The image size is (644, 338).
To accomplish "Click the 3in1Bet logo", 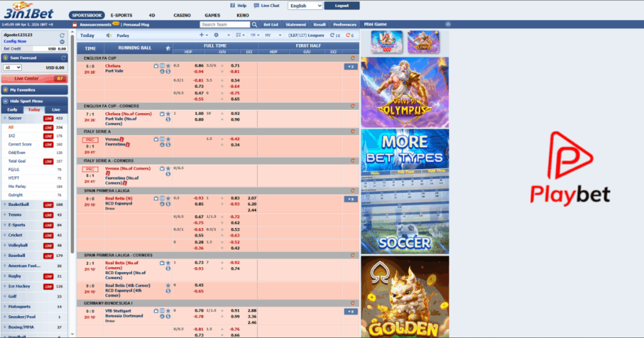I will tap(29, 11).
